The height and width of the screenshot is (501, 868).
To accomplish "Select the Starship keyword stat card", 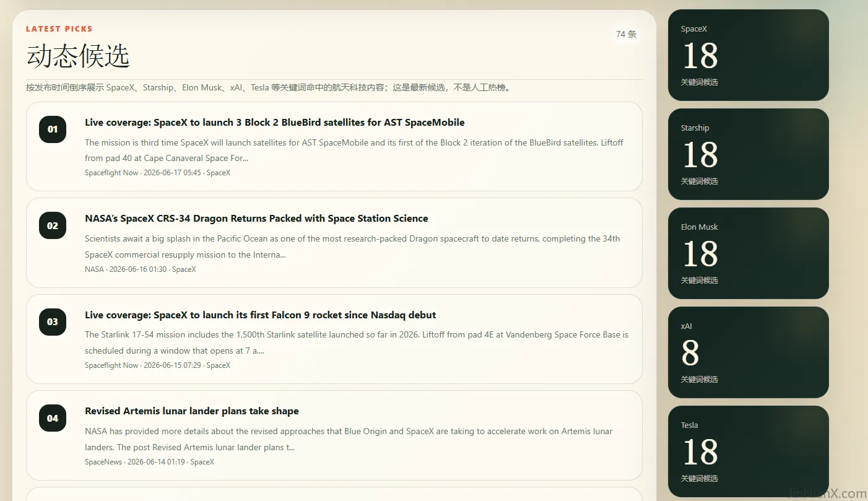I will pos(748,154).
